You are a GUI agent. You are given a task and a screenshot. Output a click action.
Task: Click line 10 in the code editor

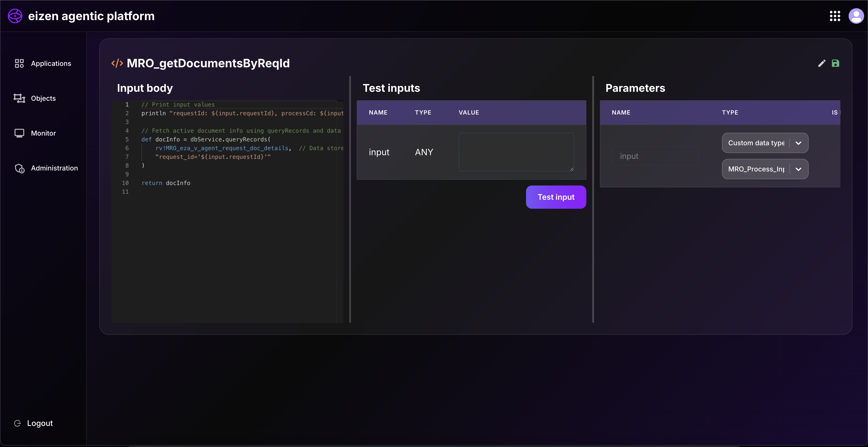pyautogui.click(x=166, y=183)
